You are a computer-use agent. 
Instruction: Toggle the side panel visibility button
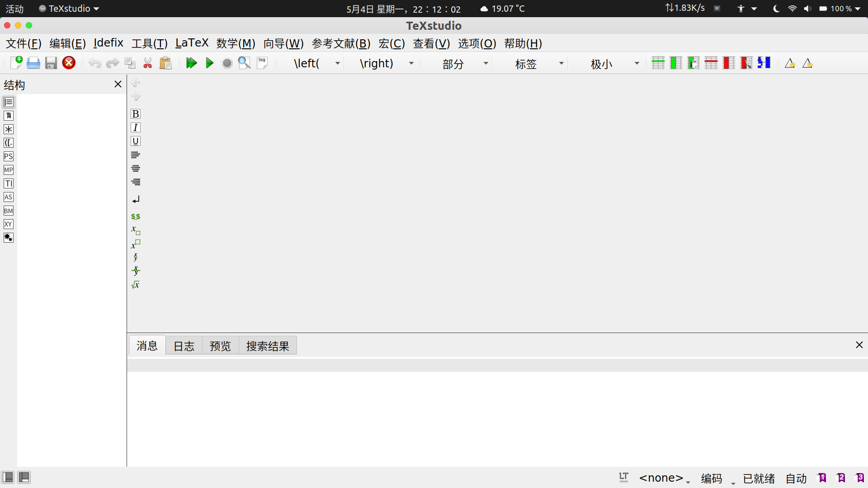pyautogui.click(x=8, y=477)
